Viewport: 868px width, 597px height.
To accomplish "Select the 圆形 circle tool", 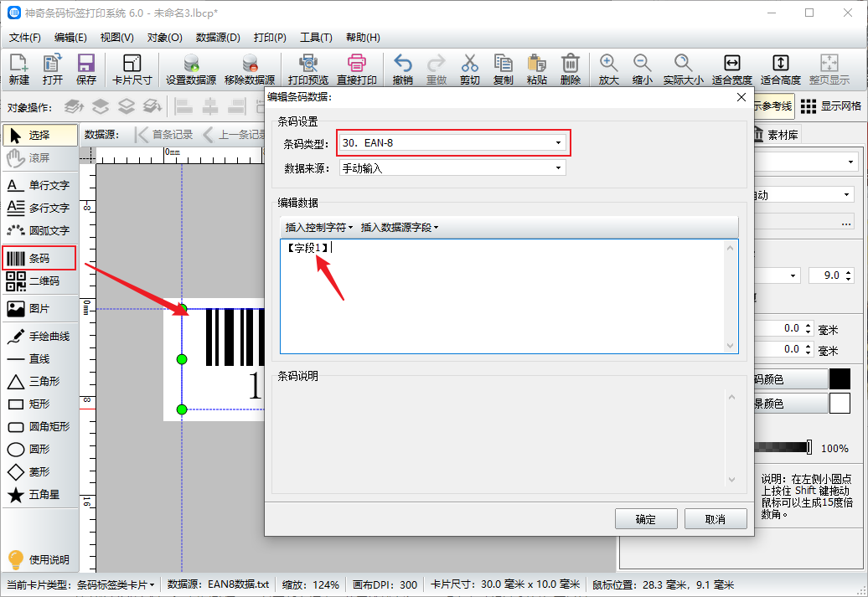I will point(39,450).
